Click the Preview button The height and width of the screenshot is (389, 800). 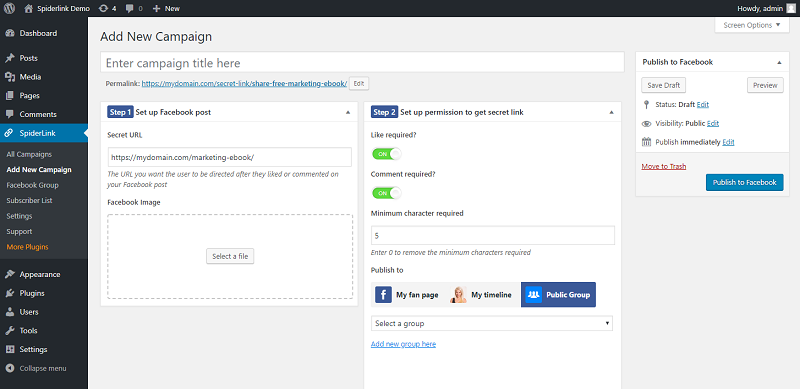[765, 85]
